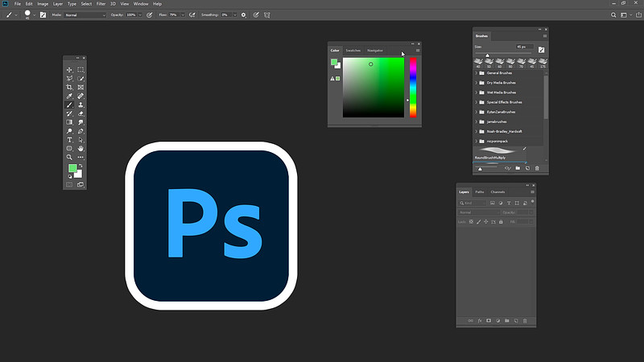Open symmetry paint options butterfly icon
The height and width of the screenshot is (362, 644).
[267, 14]
